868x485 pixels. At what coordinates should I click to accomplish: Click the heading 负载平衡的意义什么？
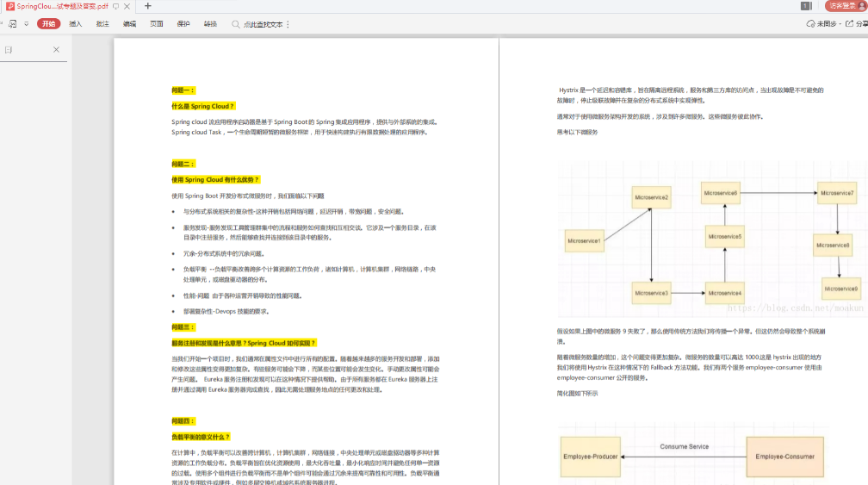201,438
